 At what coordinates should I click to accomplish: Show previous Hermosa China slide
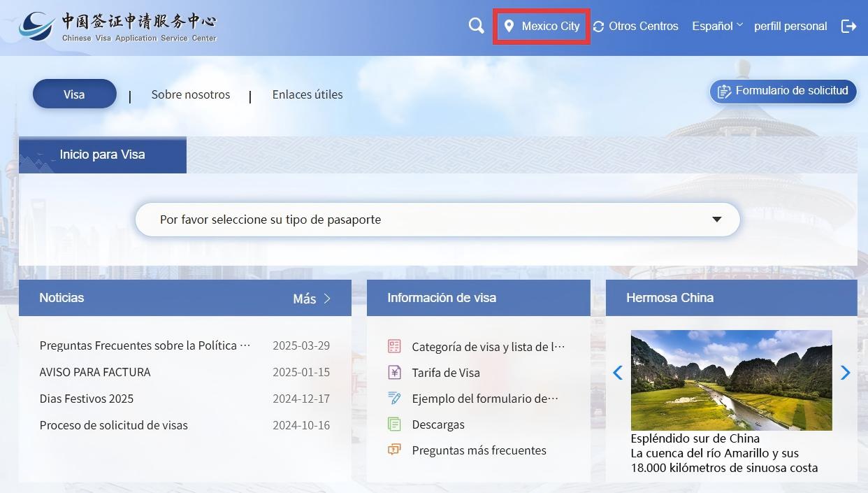618,373
